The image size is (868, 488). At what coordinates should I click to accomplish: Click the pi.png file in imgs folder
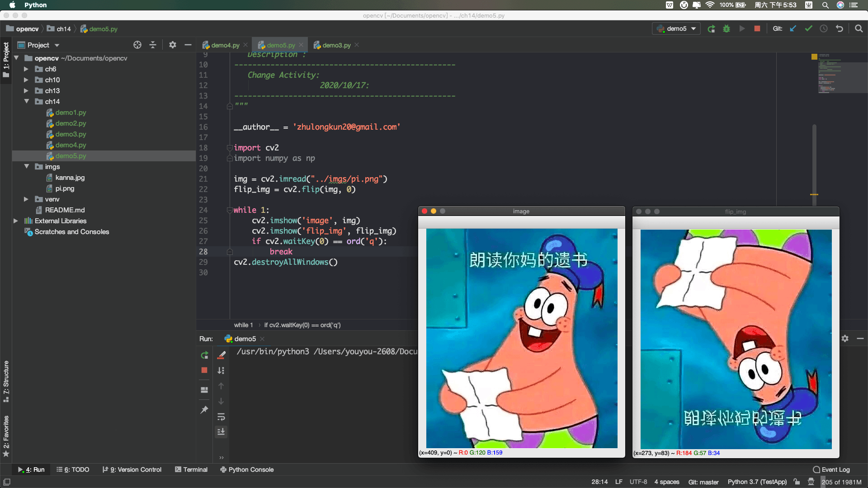65,188
